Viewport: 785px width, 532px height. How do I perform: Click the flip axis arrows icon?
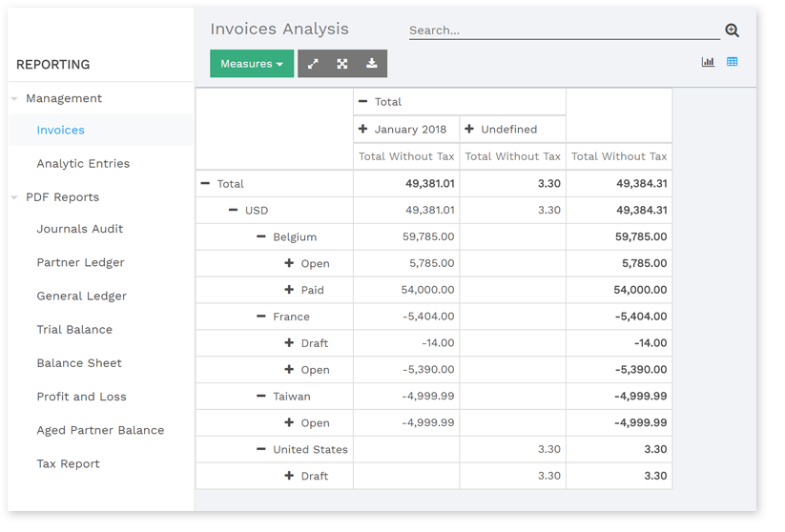313,64
